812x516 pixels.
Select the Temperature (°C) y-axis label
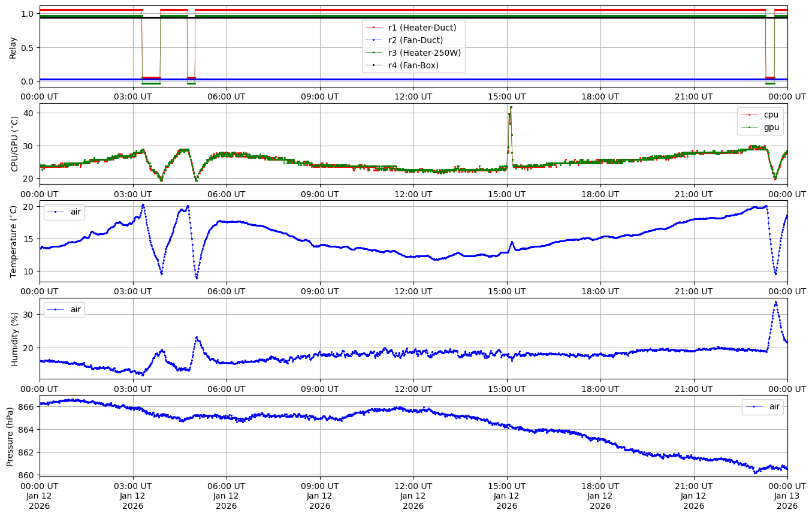(13, 242)
